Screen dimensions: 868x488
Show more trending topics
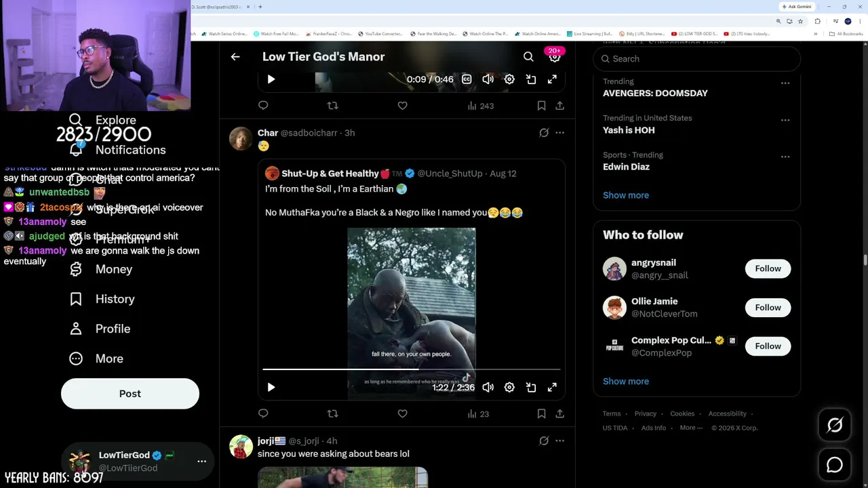click(x=626, y=195)
